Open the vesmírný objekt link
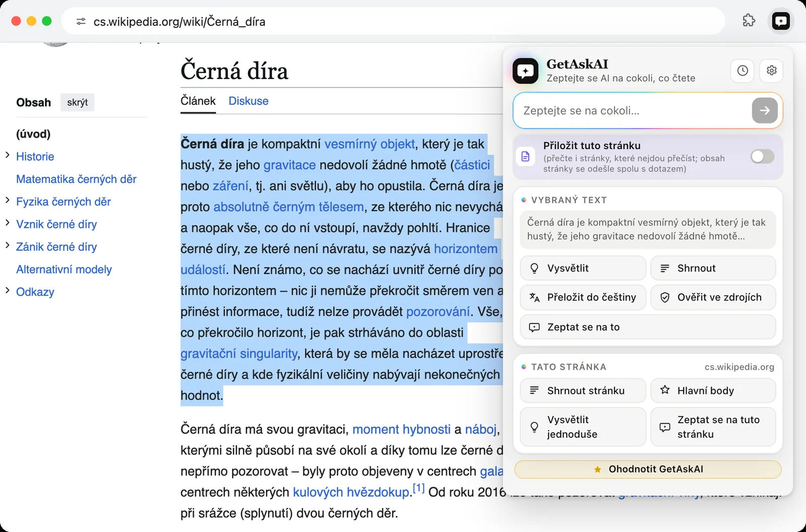Image resolution: width=806 pixels, height=532 pixels. [370, 144]
